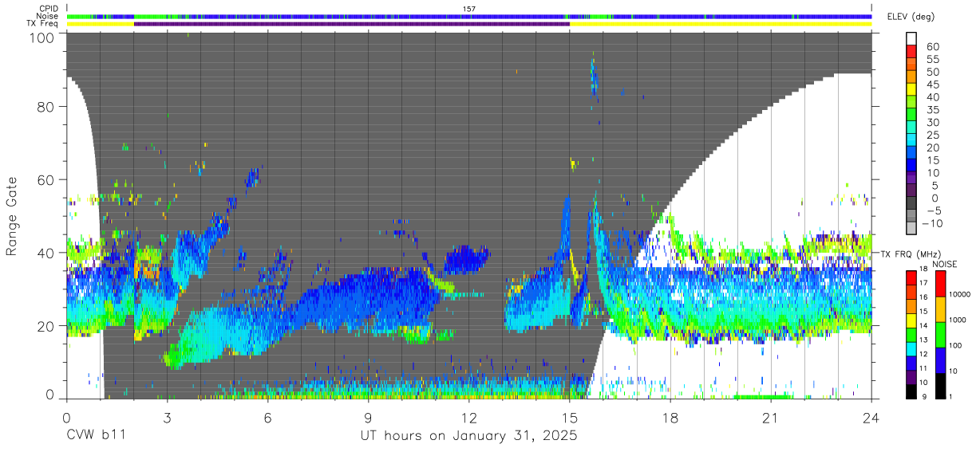This screenshot has height=452, width=980.
Task: Click the CPID value '157'
Action: [x=469, y=9]
